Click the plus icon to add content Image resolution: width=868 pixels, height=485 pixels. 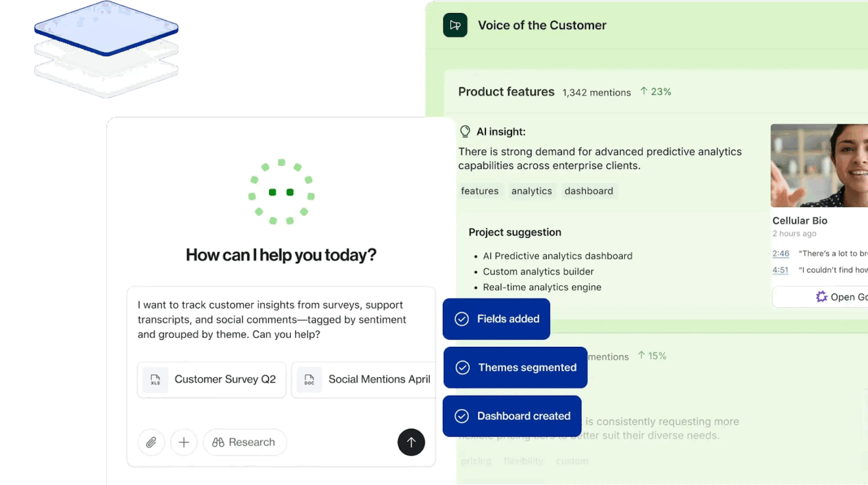(x=184, y=442)
